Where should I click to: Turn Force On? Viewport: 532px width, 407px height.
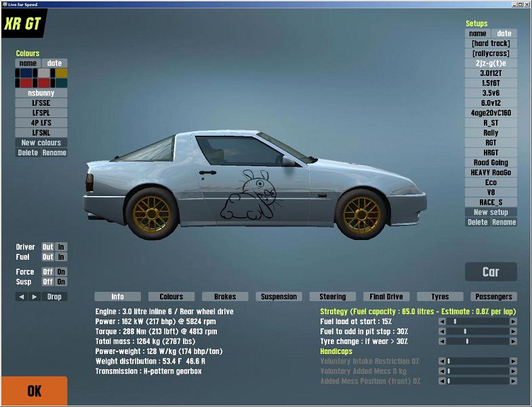click(x=61, y=272)
